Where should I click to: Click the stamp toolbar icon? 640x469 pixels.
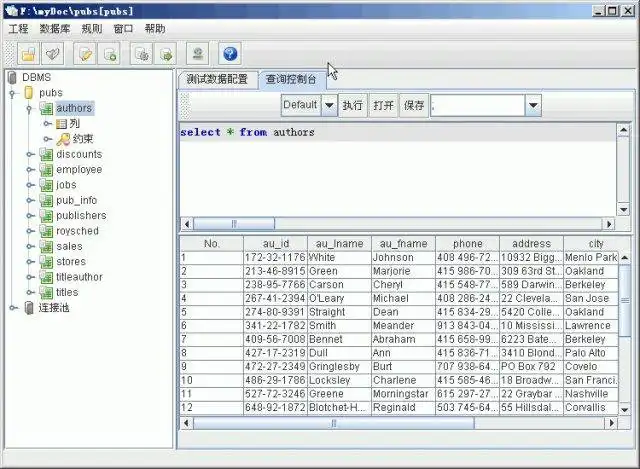click(x=198, y=53)
